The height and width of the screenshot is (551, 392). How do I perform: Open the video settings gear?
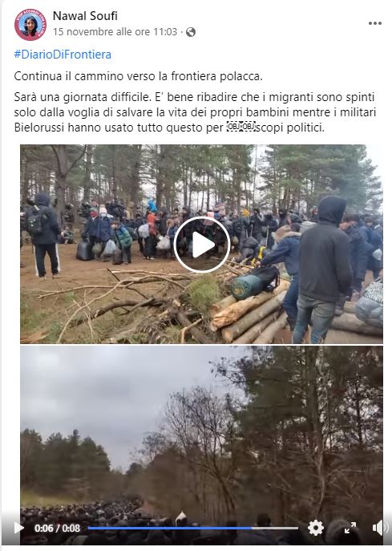pos(315,528)
